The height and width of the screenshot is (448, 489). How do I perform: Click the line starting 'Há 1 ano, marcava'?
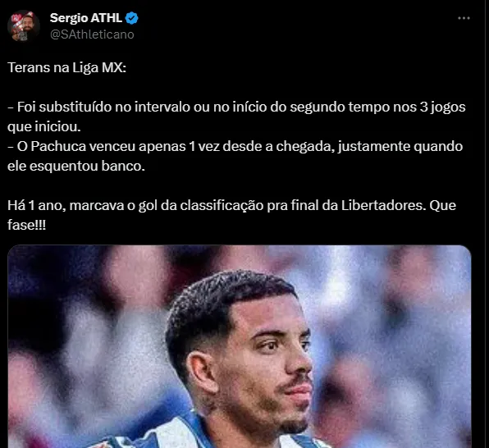tap(231, 205)
